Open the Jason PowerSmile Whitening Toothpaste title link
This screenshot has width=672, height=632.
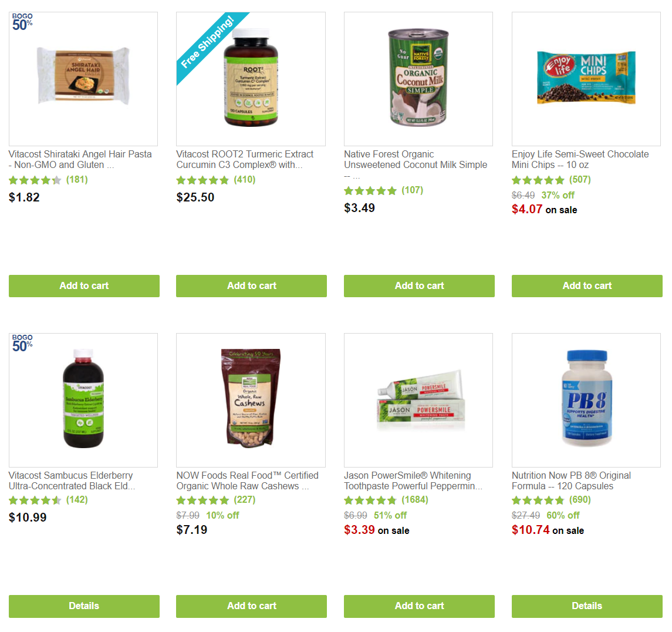[x=413, y=480]
